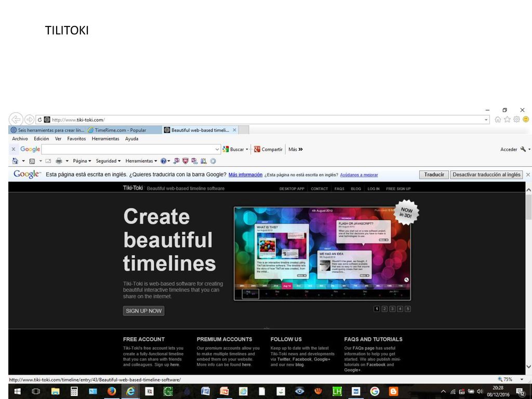Show hidden system tray icons
The height and width of the screenshot is (399, 532).
click(443, 391)
